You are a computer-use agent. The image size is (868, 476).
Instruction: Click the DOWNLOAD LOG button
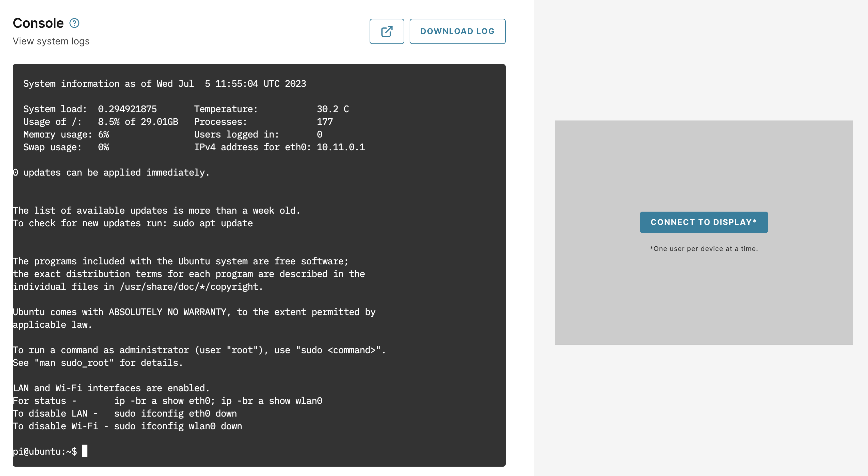point(457,31)
